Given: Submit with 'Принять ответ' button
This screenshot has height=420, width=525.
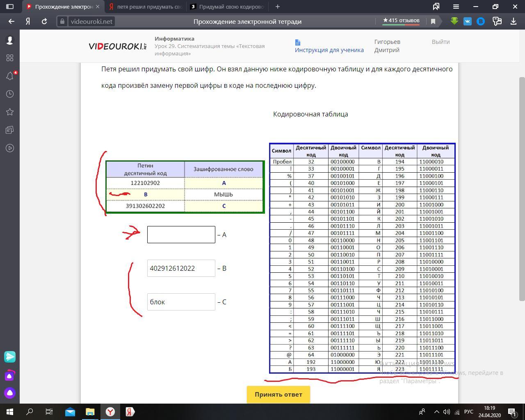Looking at the screenshot, I should (x=278, y=395).
